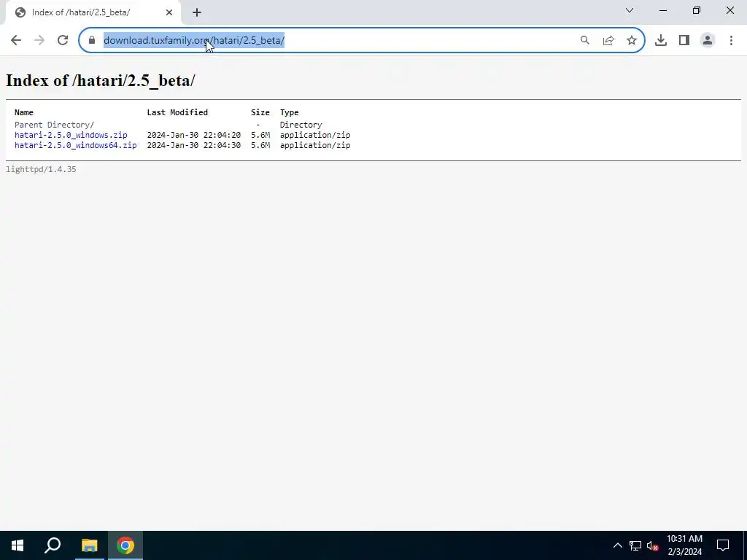The height and width of the screenshot is (560, 747).
Task: Click the 2024-Jan-30 22:04:20 timestamp
Action: (194, 135)
